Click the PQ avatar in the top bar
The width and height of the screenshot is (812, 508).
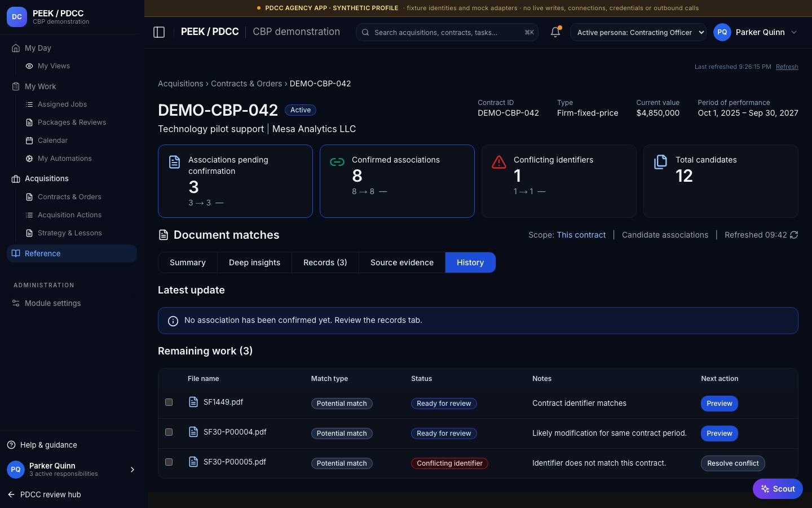pyautogui.click(x=722, y=32)
